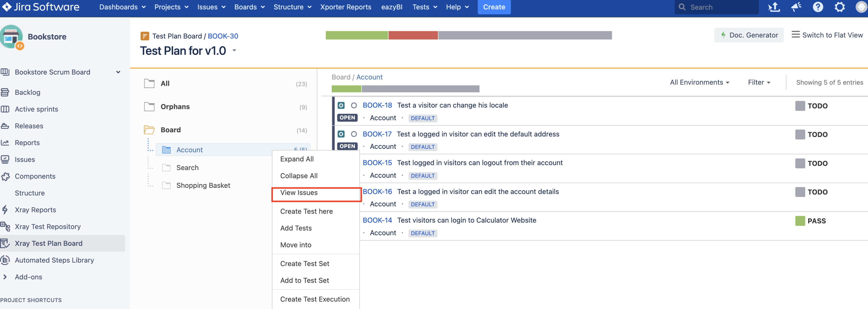Select Create Test Execution in context menu

pyautogui.click(x=316, y=299)
